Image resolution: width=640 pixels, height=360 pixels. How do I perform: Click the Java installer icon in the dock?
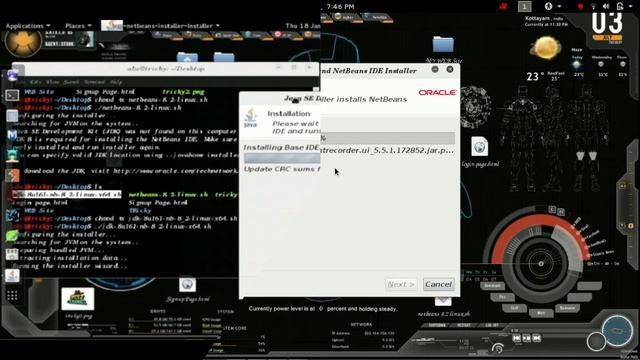tap(12, 275)
